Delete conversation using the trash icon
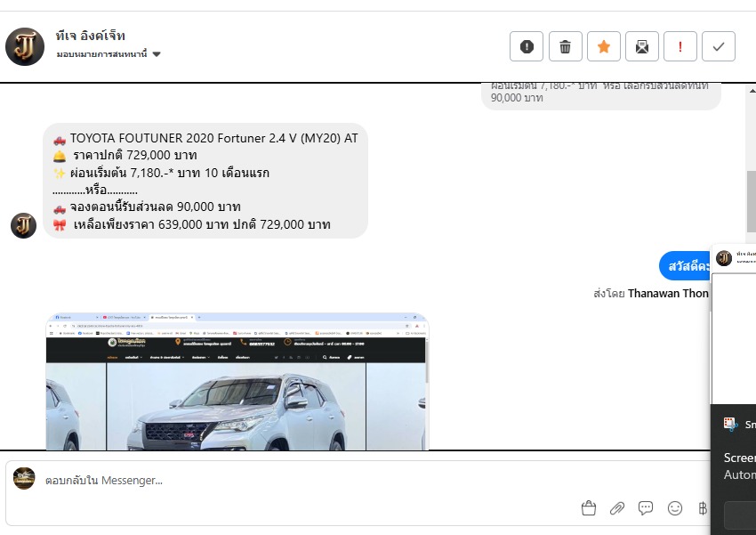Image resolution: width=756 pixels, height=535 pixels. click(565, 47)
